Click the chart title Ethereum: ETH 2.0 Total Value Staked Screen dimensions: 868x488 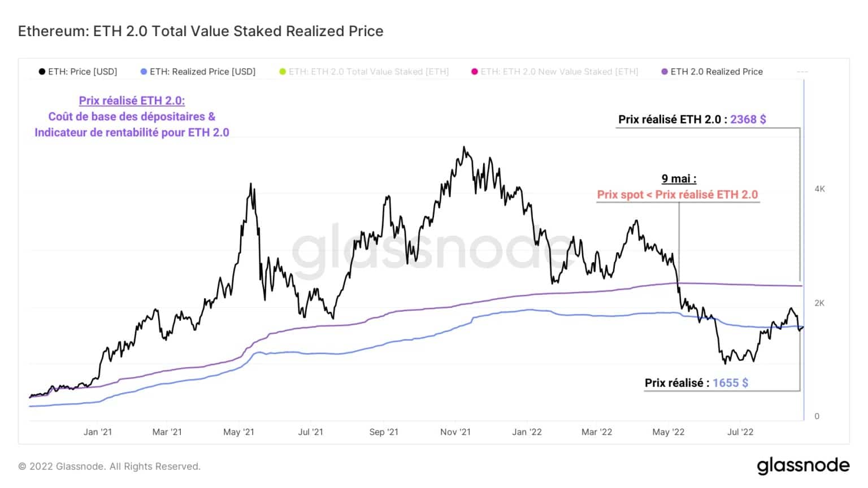(x=201, y=31)
